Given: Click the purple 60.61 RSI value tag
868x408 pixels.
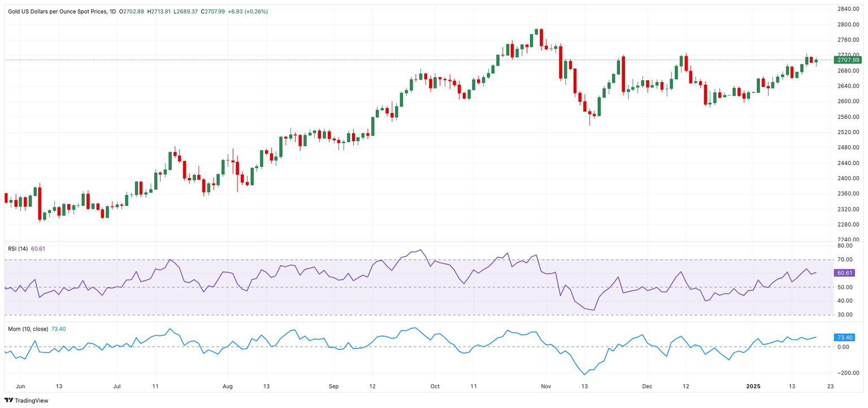Looking at the screenshot, I should (844, 273).
